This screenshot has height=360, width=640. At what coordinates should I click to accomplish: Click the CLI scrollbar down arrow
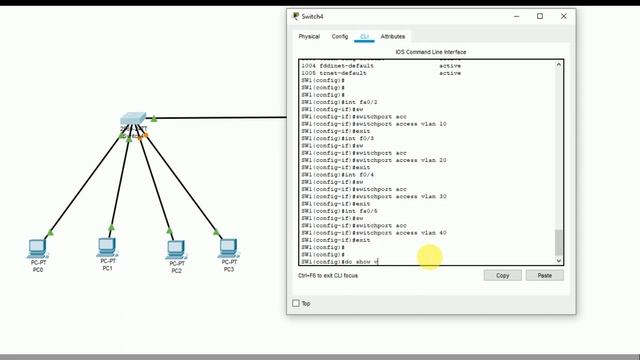pos(559,260)
